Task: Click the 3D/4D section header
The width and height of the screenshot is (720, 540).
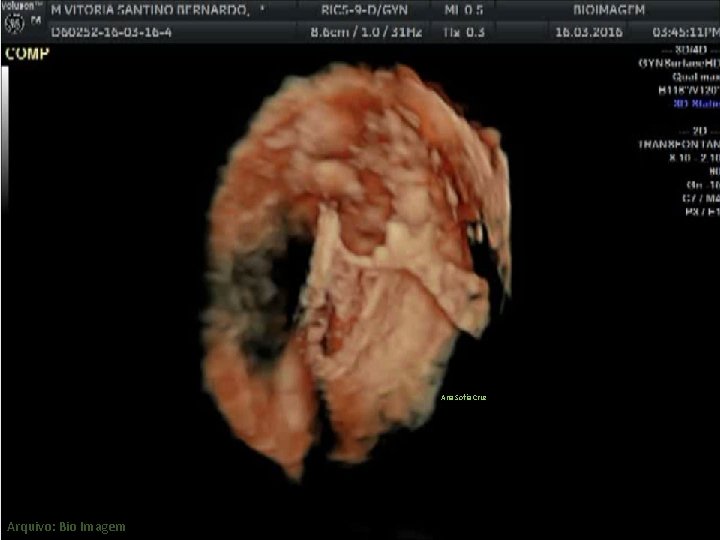Action: (691, 50)
